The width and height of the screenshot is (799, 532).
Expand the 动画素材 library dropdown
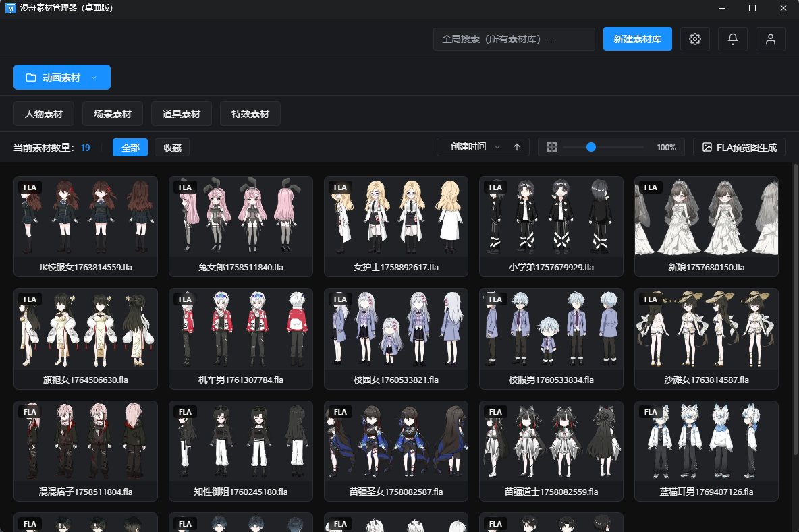94,78
